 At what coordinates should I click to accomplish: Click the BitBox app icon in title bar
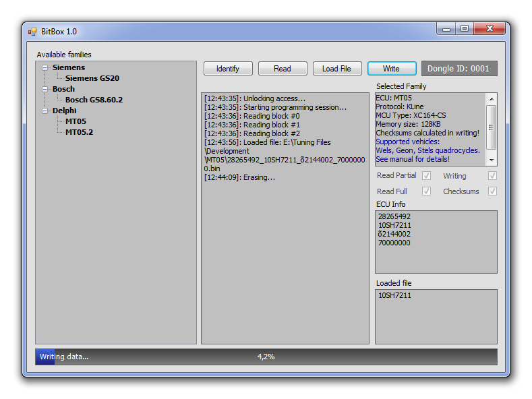32,32
